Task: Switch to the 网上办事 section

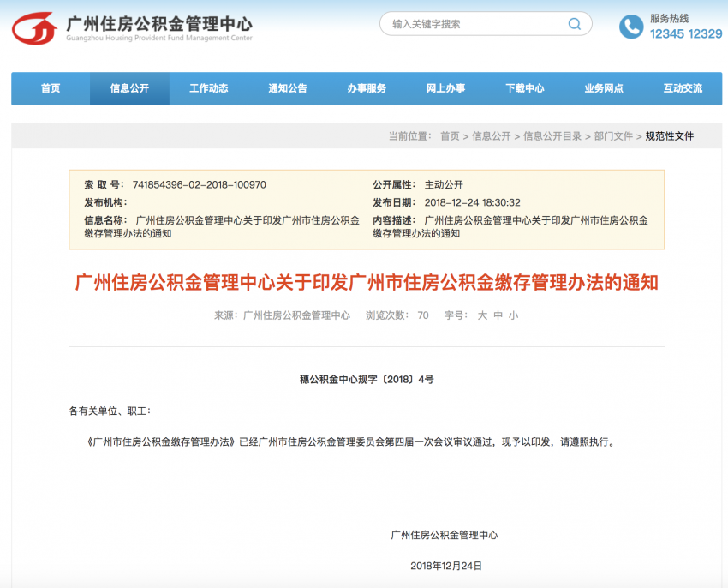Action: pos(445,88)
